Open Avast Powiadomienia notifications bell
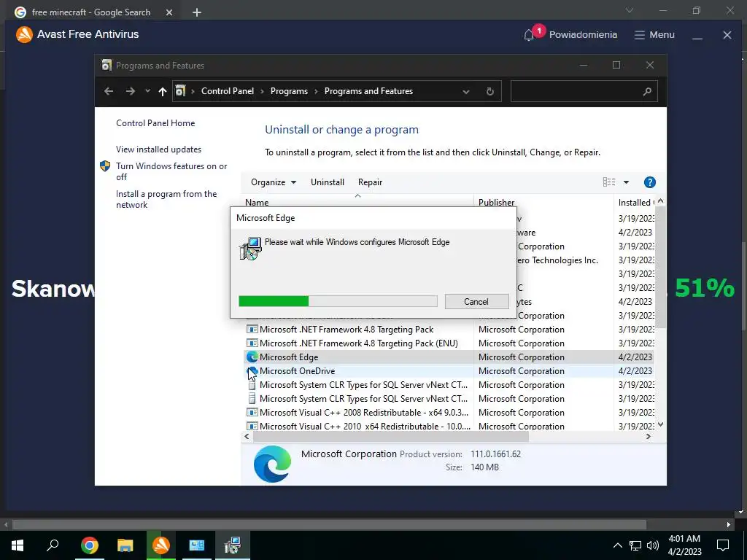 coord(529,35)
